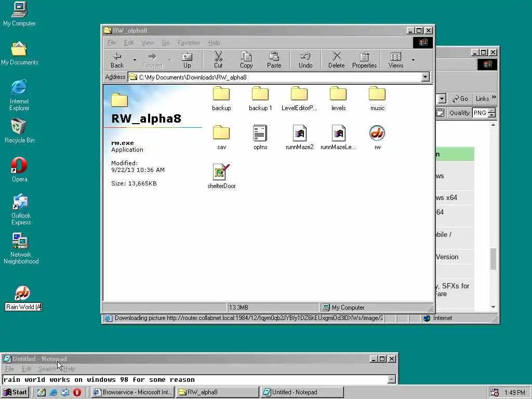Open the File menu in RW_alpha8 window

[112, 43]
